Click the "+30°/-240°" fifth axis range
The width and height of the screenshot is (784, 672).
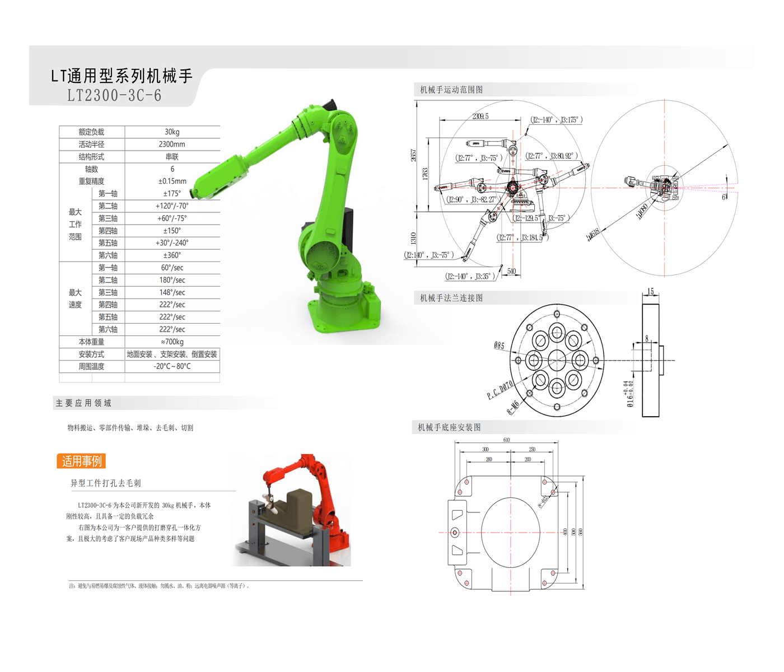[172, 243]
